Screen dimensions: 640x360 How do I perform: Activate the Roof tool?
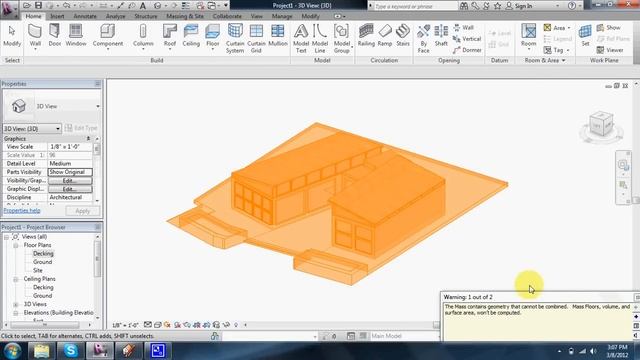pos(169,37)
